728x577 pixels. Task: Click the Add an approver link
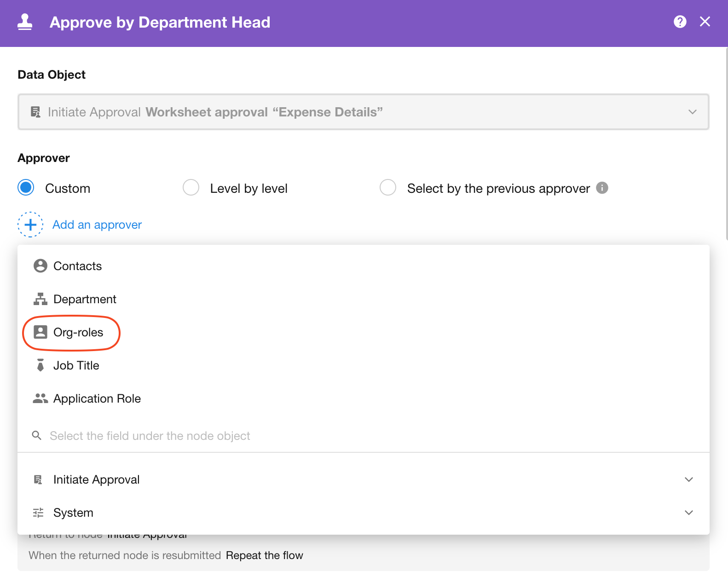97,225
